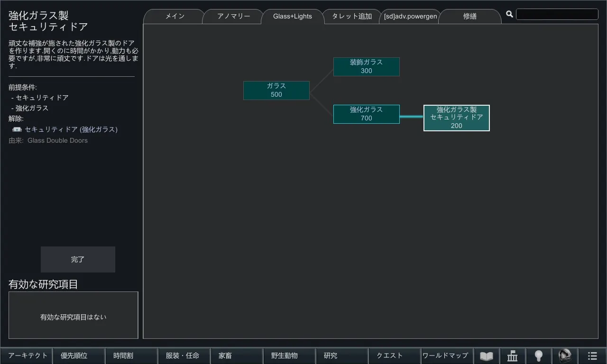Open the ideas lightbulb icon
Image resolution: width=607 pixels, height=364 pixels.
538,356
